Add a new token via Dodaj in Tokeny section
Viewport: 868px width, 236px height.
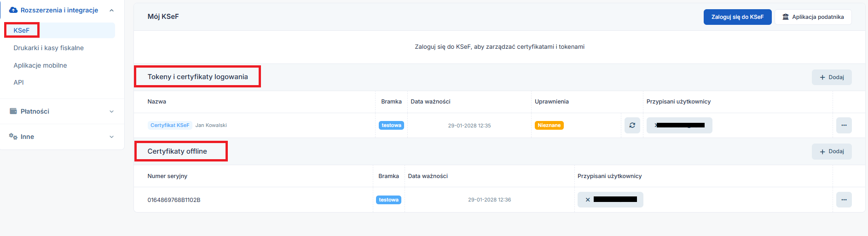[x=831, y=77]
